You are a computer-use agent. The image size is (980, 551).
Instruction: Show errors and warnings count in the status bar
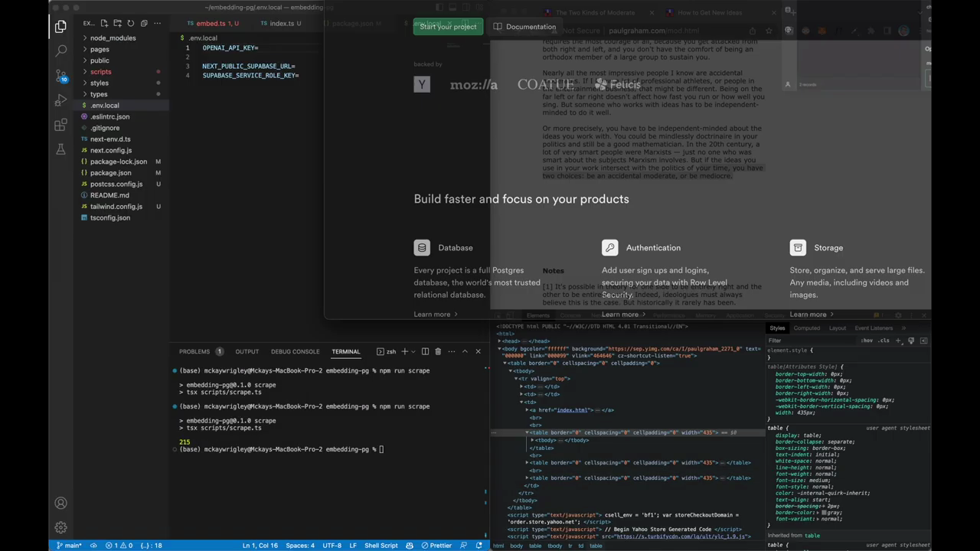click(x=119, y=546)
